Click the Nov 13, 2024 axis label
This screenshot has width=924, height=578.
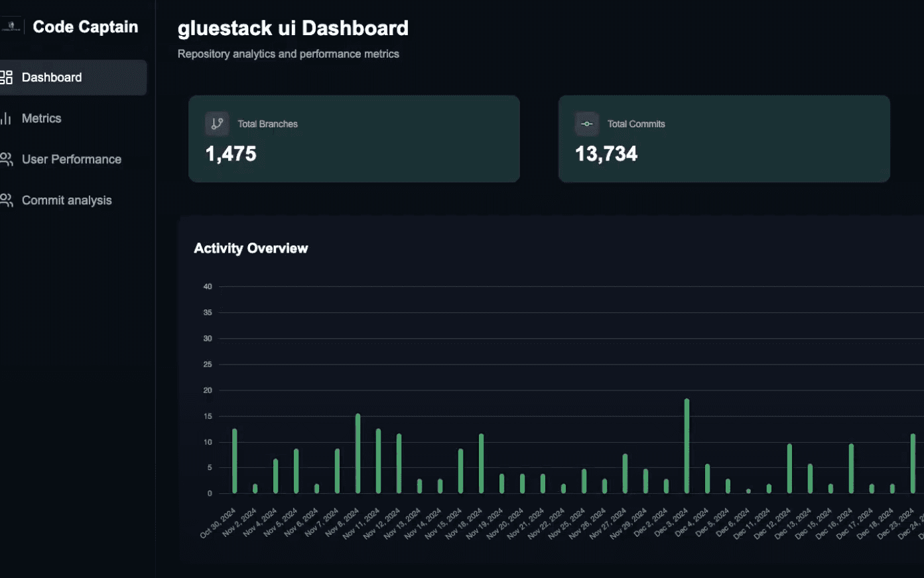(x=403, y=524)
